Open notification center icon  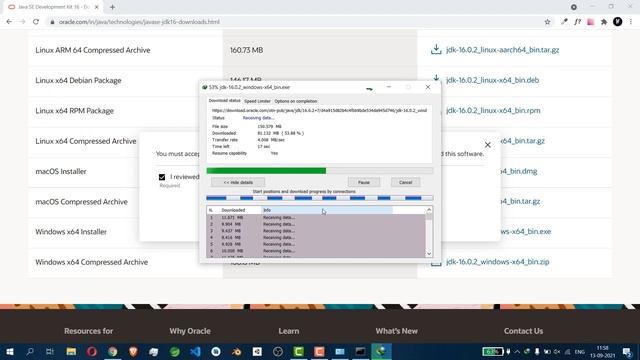(627, 351)
